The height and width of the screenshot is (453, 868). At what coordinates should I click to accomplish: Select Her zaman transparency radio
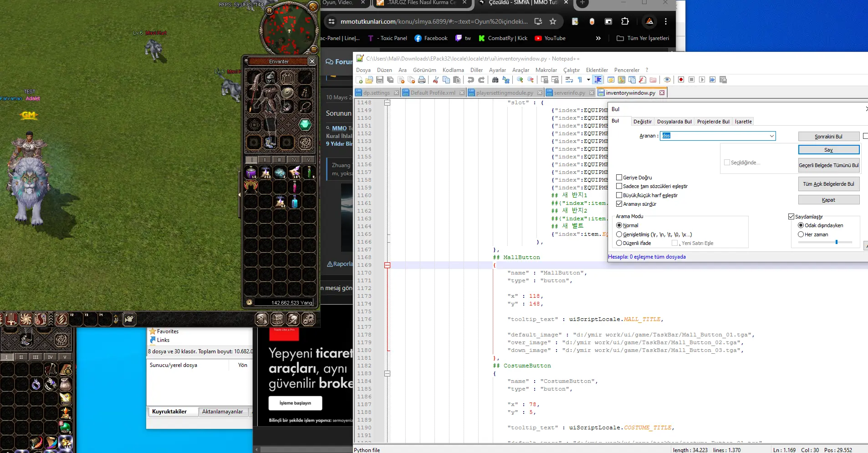(801, 234)
